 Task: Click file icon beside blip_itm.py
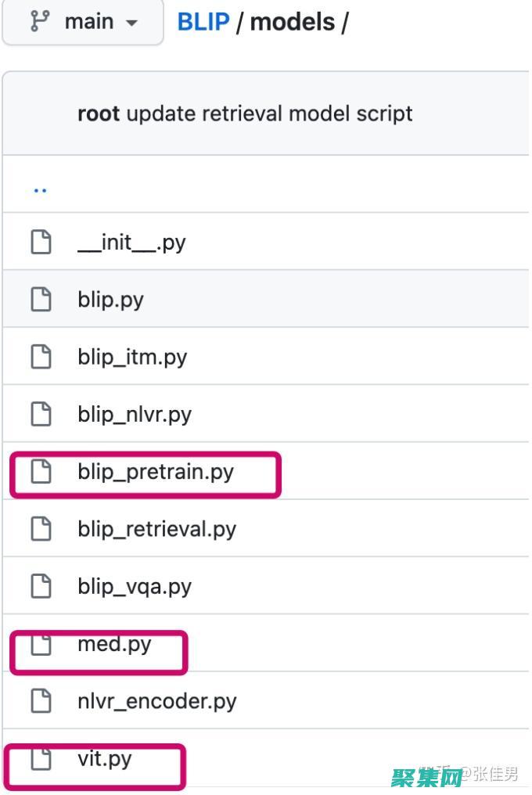[41, 357]
